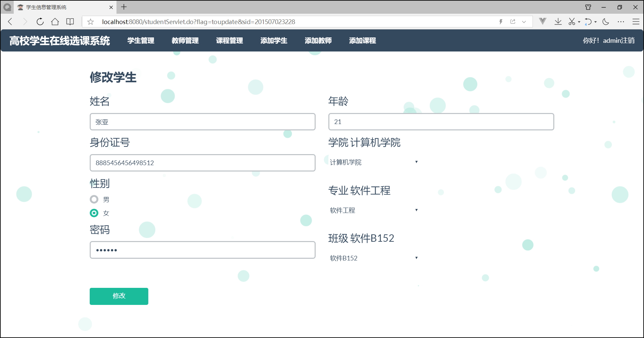Viewport: 644px width, 338px height.
Task: Open a new tab with the plus icon
Action: click(124, 7)
